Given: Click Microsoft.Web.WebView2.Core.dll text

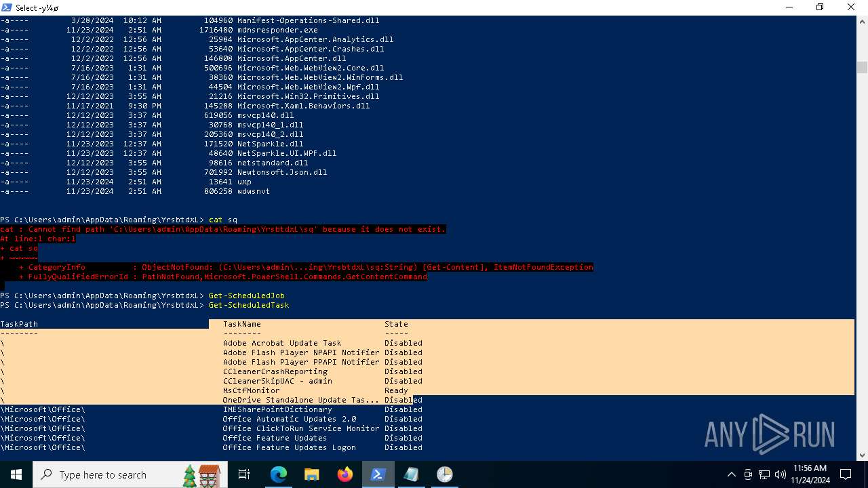Looking at the screenshot, I should click(x=311, y=68).
